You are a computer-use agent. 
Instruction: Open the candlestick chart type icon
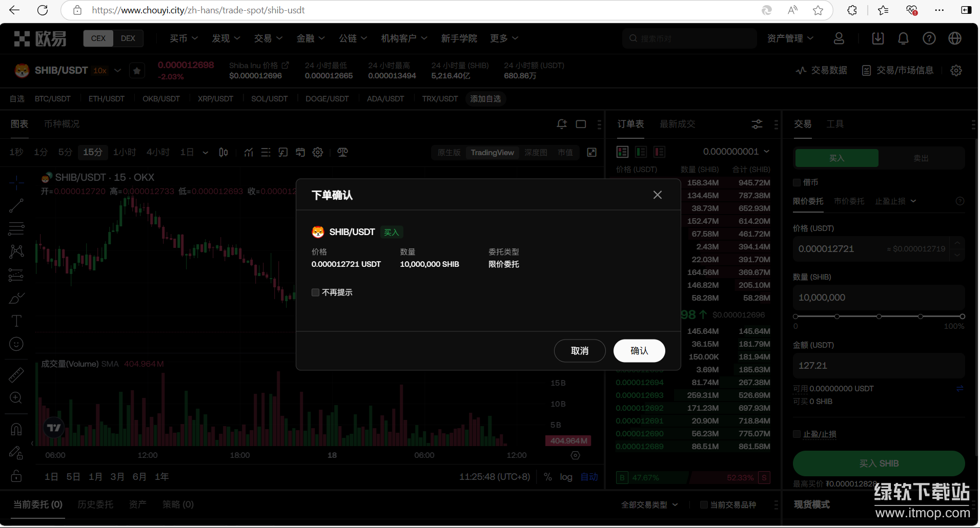(223, 152)
